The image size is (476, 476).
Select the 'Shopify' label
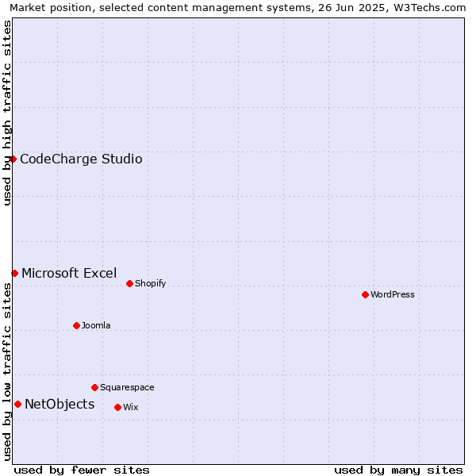coord(150,283)
